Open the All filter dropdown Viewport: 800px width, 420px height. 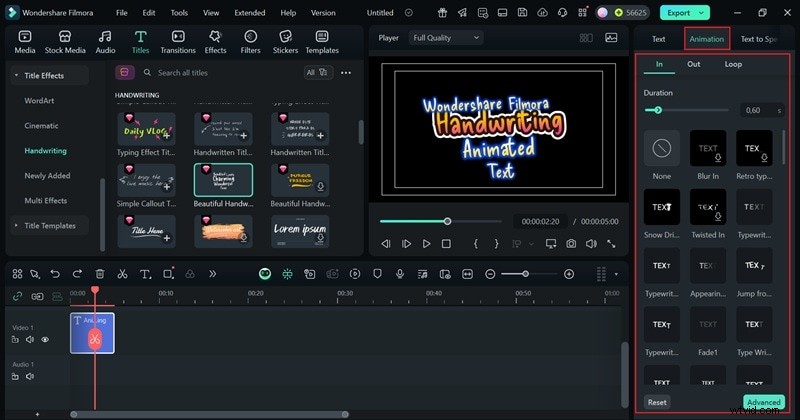point(317,72)
